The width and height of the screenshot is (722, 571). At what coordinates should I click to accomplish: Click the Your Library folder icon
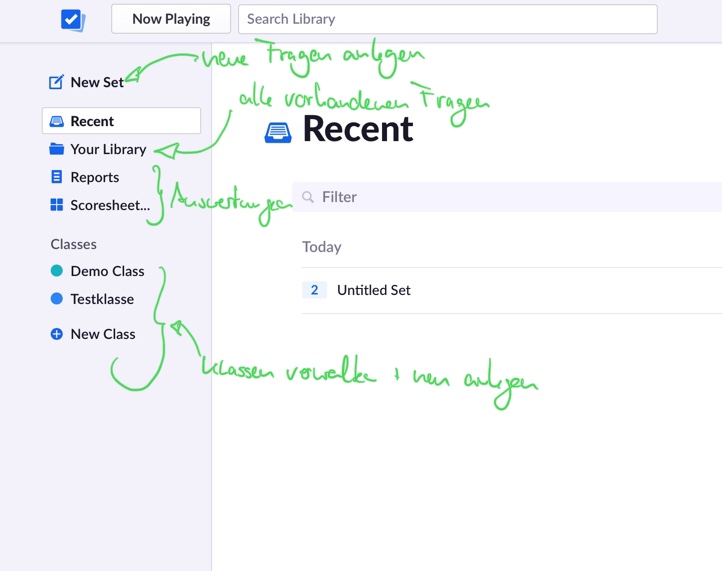coord(57,149)
